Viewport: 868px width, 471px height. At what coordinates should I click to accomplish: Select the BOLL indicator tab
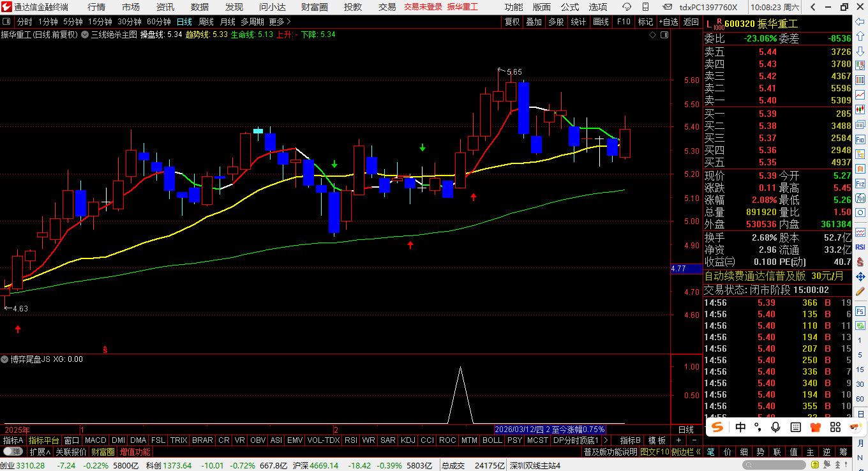click(x=492, y=440)
